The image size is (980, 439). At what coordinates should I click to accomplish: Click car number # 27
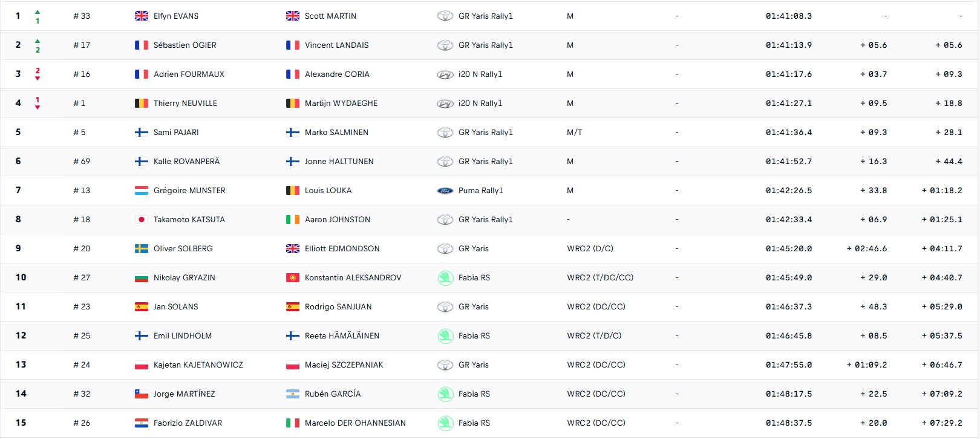pyautogui.click(x=82, y=278)
